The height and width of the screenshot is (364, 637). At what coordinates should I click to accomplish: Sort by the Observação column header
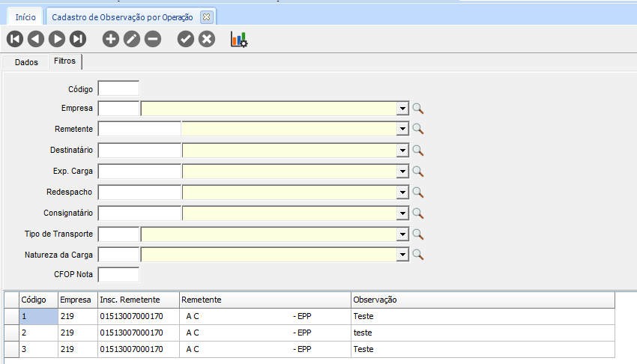pyautogui.click(x=483, y=300)
